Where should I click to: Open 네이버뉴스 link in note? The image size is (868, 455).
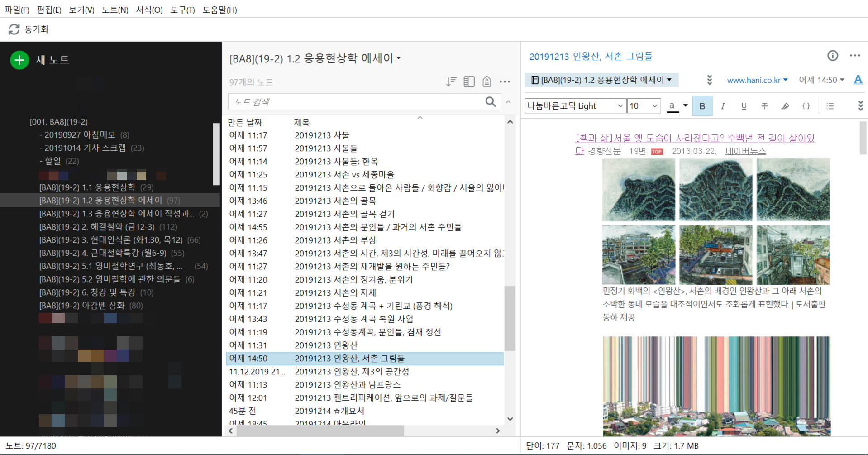pyautogui.click(x=745, y=151)
